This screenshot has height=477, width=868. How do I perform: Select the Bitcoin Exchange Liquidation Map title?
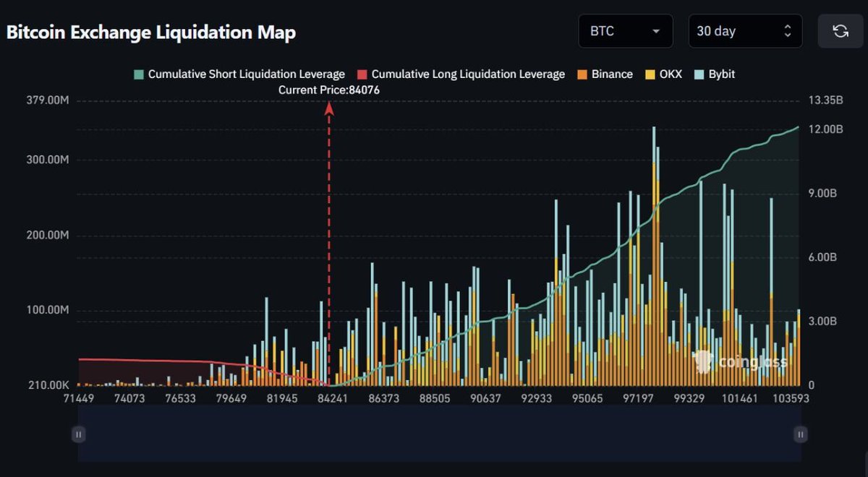150,32
